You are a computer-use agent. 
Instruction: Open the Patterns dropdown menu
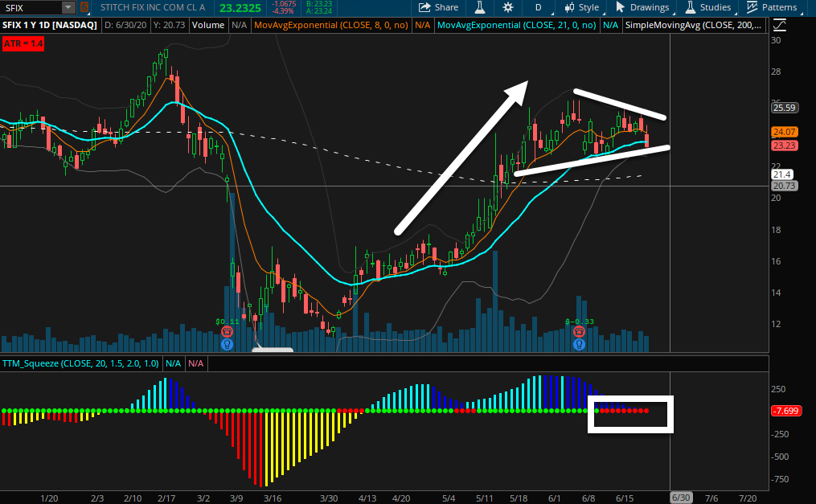click(x=773, y=7)
